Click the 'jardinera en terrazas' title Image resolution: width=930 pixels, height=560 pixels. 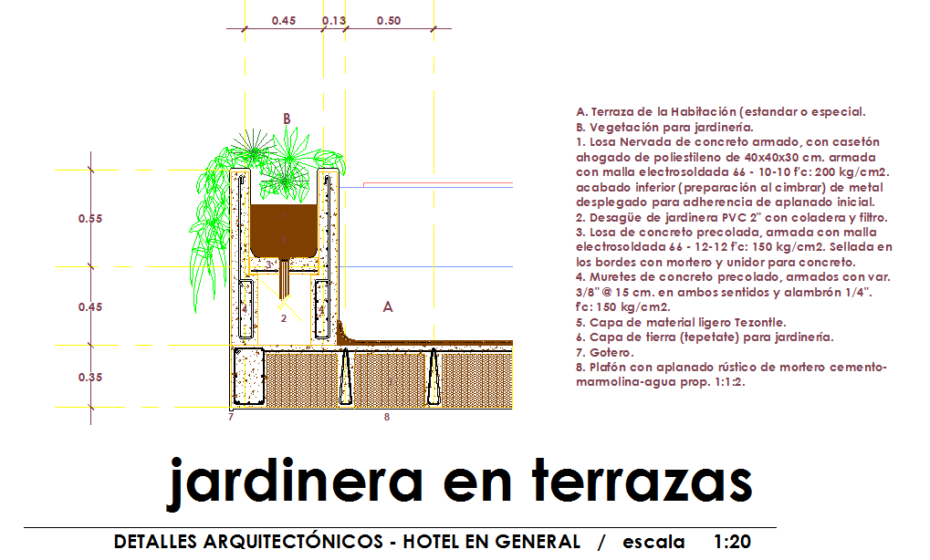pos(459,482)
